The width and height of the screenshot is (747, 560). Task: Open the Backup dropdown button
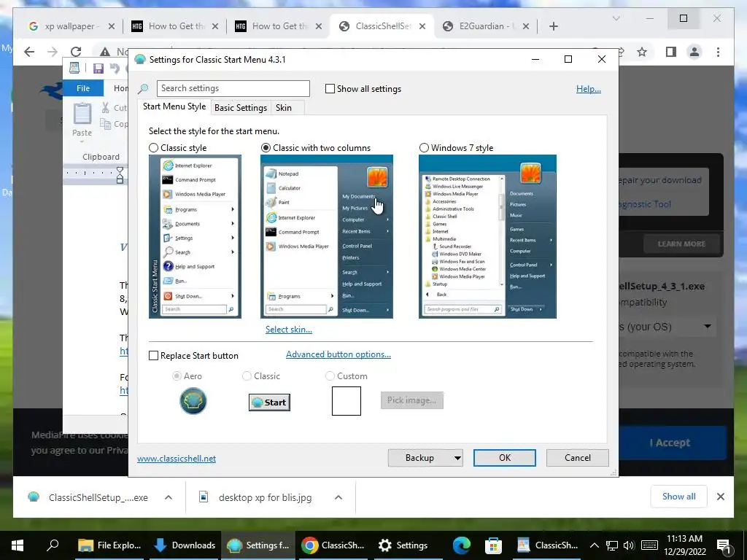tap(425, 458)
